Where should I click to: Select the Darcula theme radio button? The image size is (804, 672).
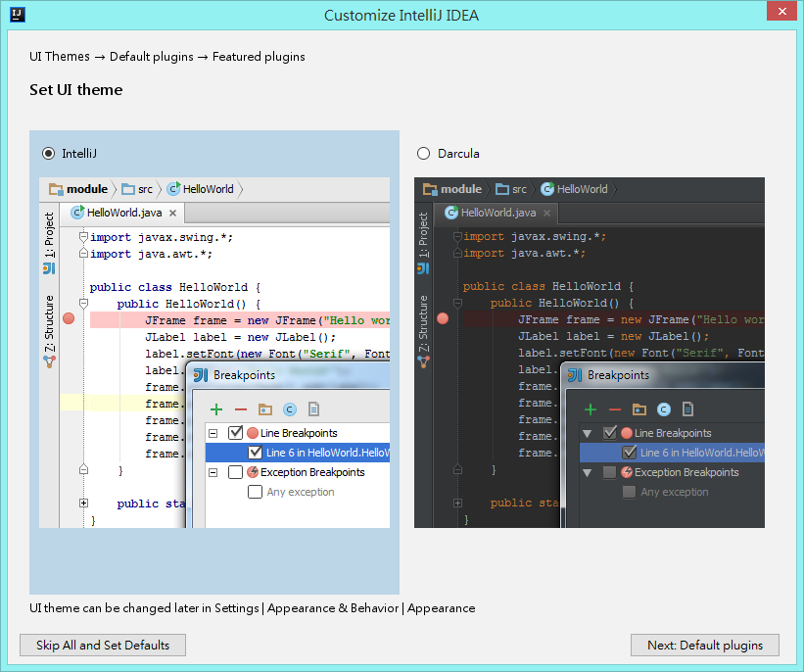(x=423, y=154)
